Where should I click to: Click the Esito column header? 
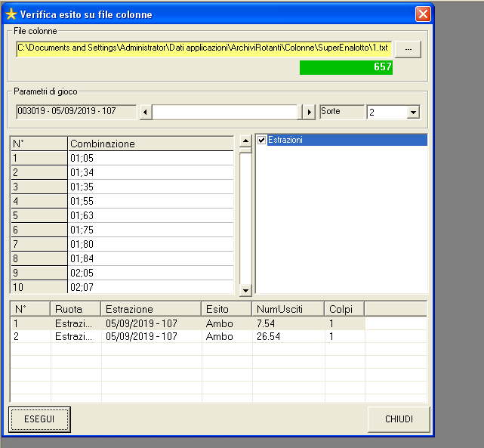pos(227,309)
